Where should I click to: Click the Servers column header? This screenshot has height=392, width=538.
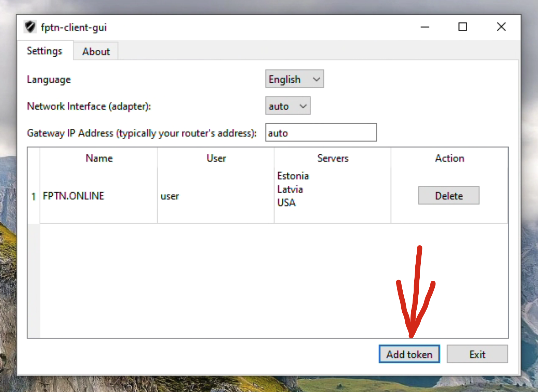pyautogui.click(x=333, y=158)
